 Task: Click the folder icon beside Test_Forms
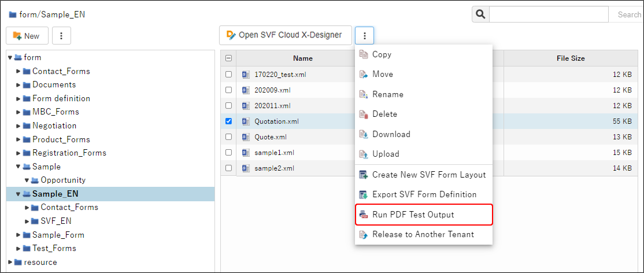27,249
